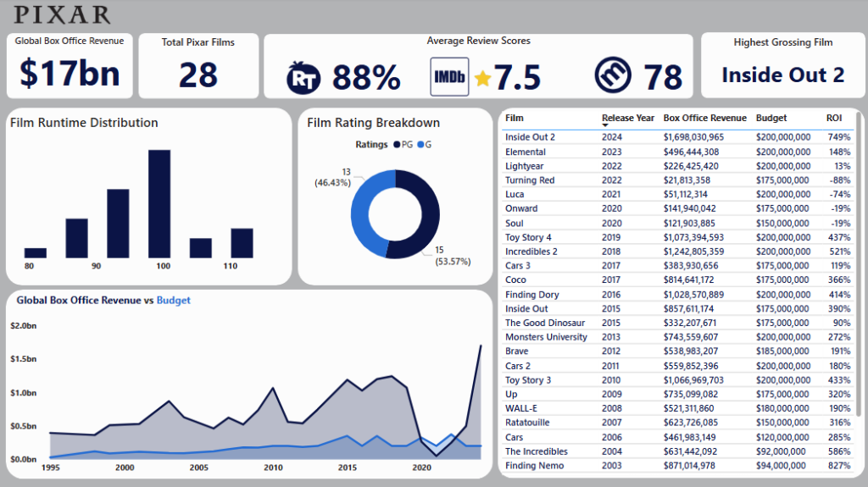
Task: Select the The Good Dinosaur film row
Action: coord(677,324)
